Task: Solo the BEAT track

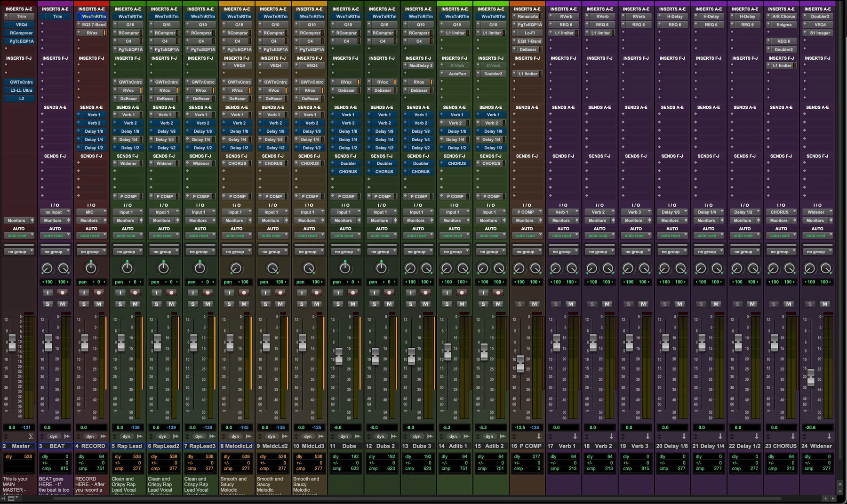Action: coord(48,304)
